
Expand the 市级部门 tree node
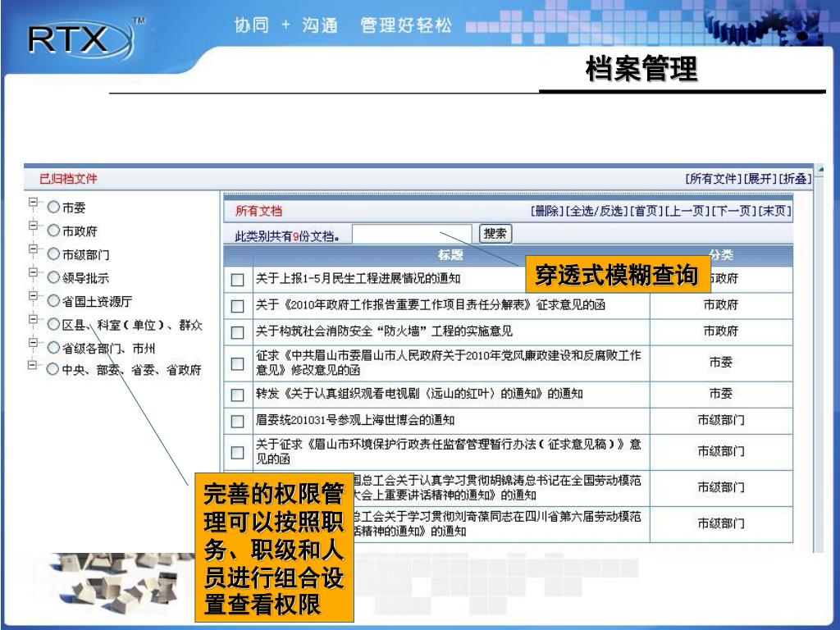[x=34, y=249]
